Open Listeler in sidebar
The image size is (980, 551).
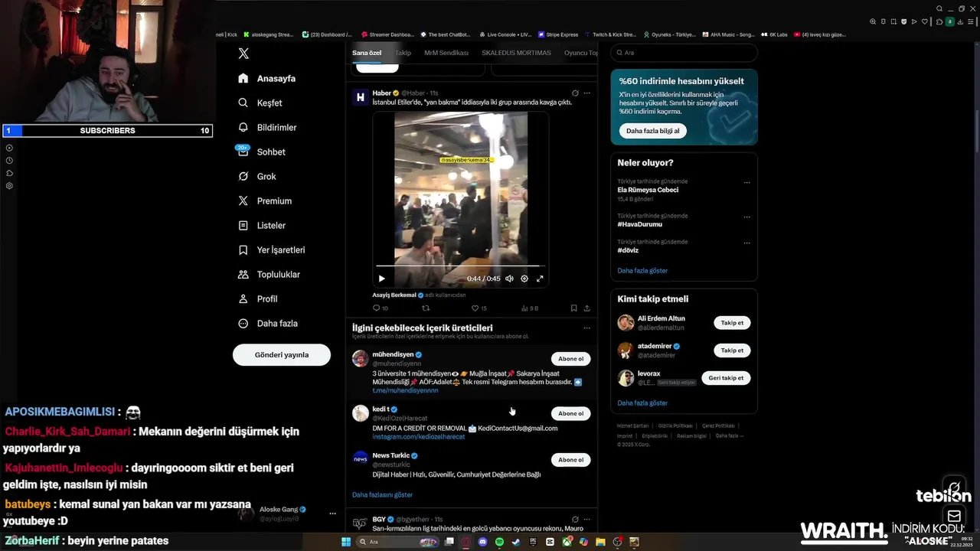click(261, 225)
